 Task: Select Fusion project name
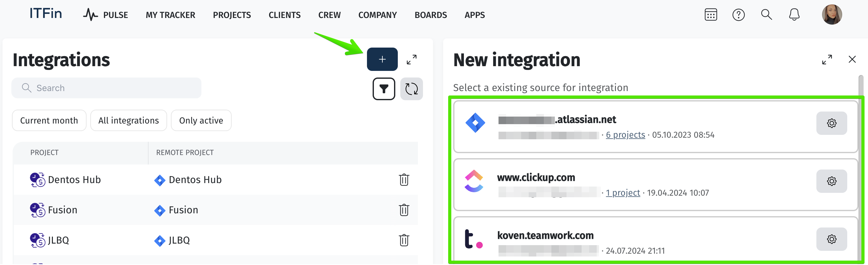point(62,210)
